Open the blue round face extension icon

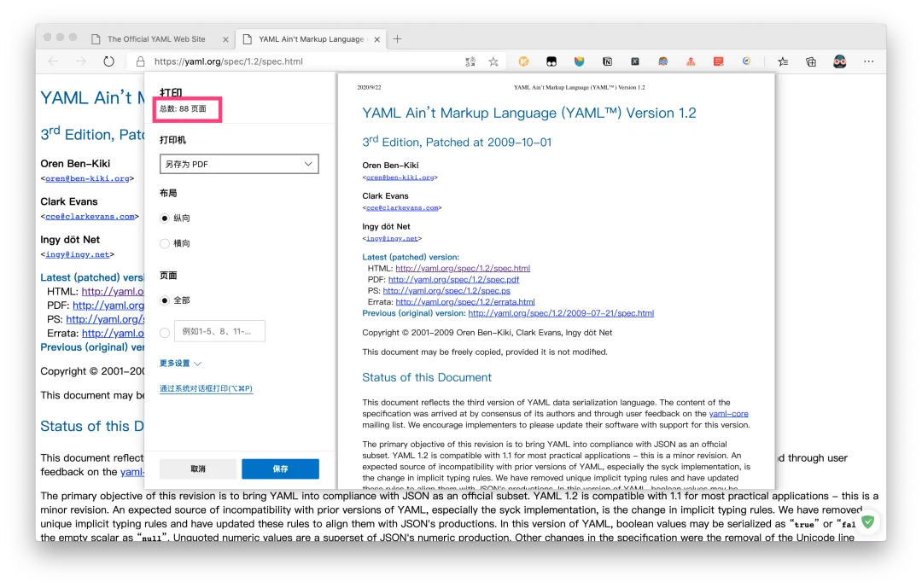click(x=662, y=61)
